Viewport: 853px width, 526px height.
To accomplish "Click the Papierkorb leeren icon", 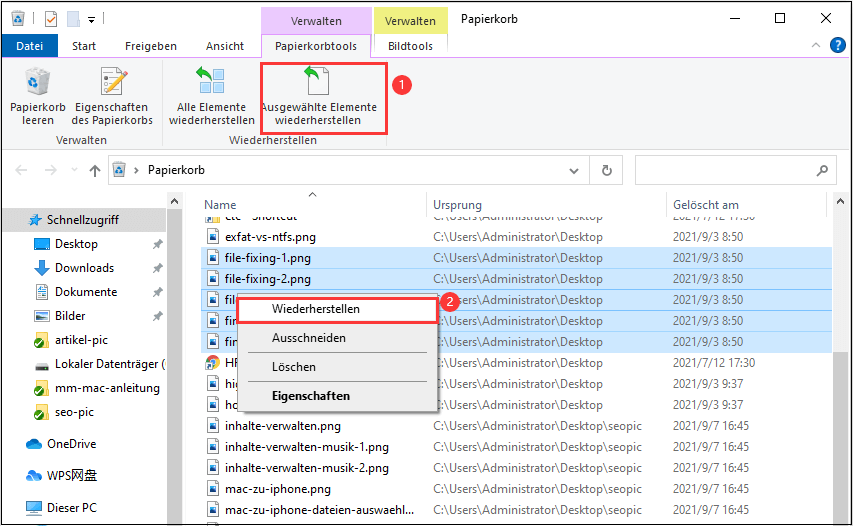I will pyautogui.click(x=38, y=84).
